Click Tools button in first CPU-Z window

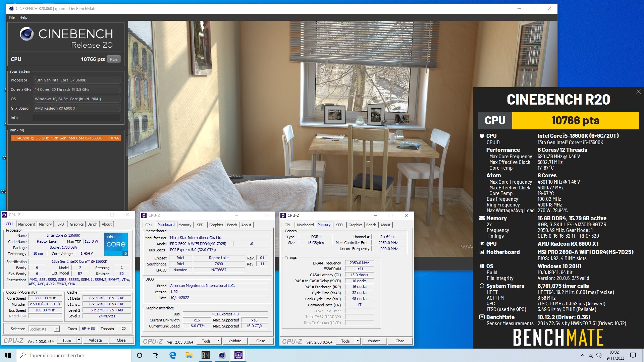(67, 340)
